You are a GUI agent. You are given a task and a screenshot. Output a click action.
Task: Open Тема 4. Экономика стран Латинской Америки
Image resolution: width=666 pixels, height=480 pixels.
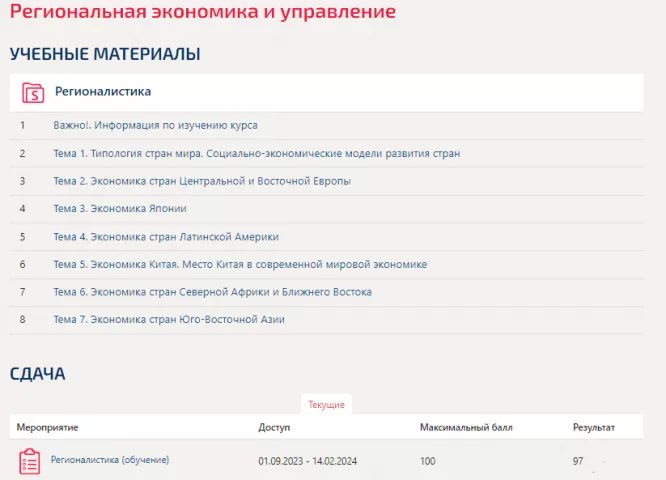(166, 237)
